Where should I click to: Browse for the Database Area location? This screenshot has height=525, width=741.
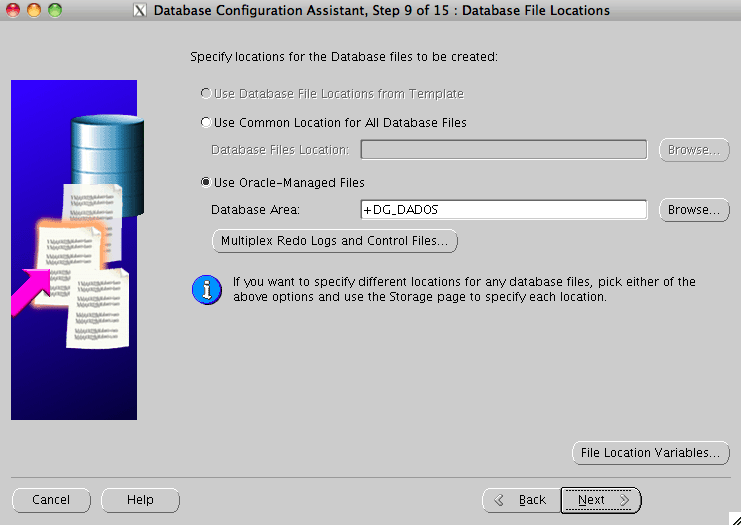694,210
